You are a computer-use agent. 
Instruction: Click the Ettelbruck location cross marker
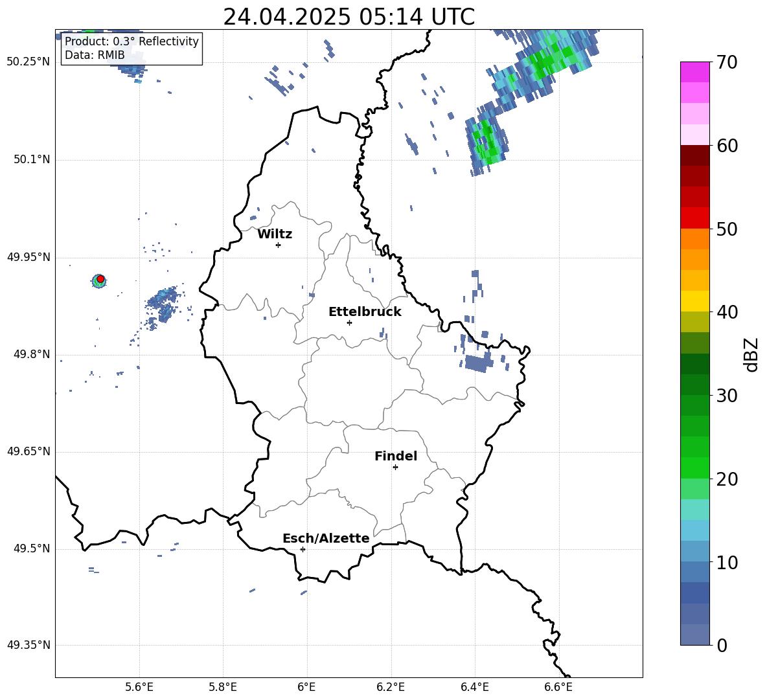pyautogui.click(x=349, y=322)
